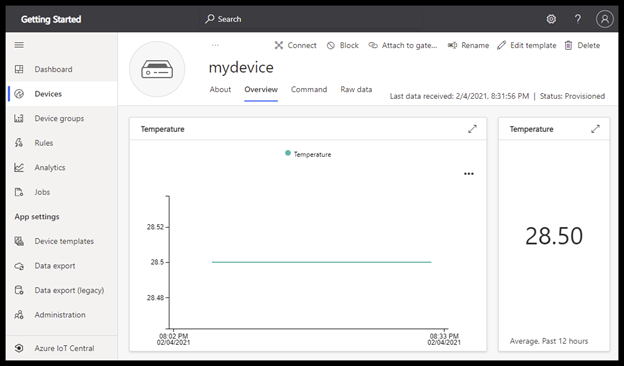This screenshot has width=624, height=366.
Task: Open the user account profile icon
Action: pos(604,19)
